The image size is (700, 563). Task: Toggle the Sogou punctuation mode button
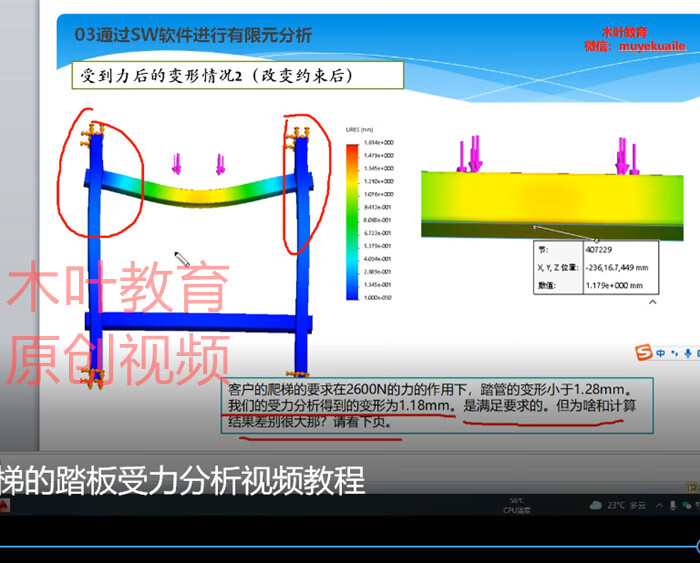click(675, 353)
